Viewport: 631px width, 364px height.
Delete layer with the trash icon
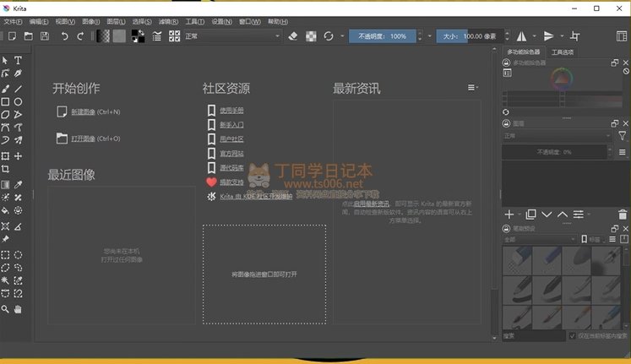(x=623, y=215)
